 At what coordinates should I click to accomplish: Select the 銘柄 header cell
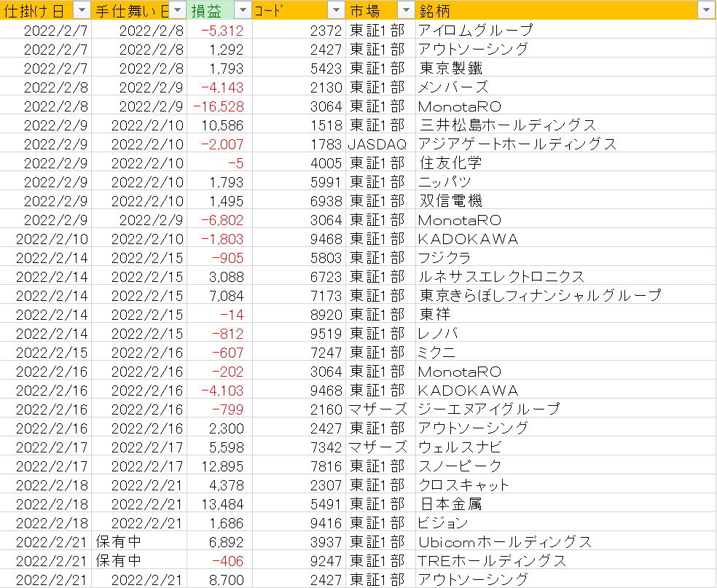[x=566, y=10]
